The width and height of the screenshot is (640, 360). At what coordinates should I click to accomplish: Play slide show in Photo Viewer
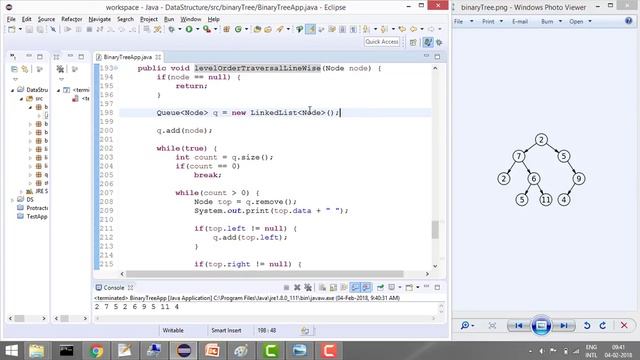coord(541,325)
